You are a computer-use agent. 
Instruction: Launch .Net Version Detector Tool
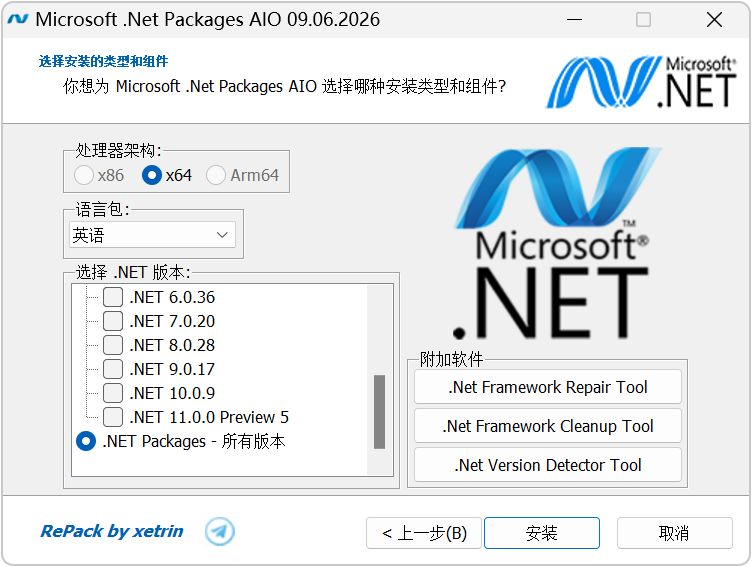click(548, 465)
